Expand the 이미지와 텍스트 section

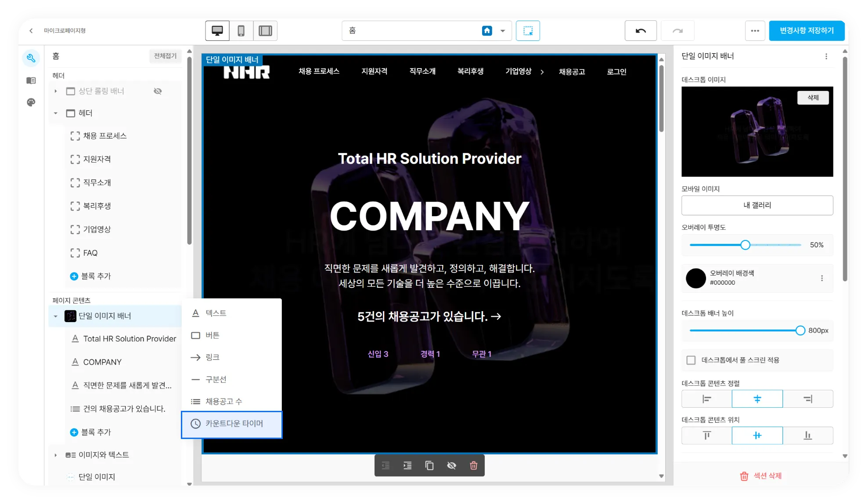pyautogui.click(x=56, y=455)
